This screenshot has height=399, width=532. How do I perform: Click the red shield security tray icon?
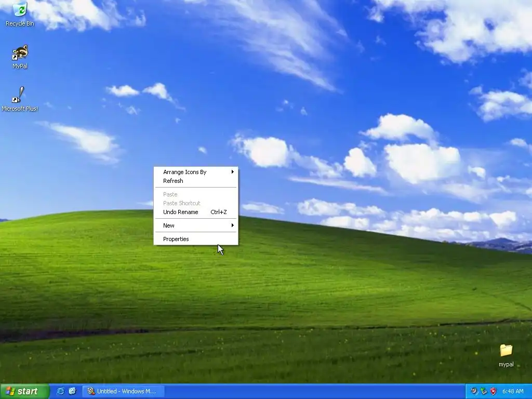click(x=494, y=391)
